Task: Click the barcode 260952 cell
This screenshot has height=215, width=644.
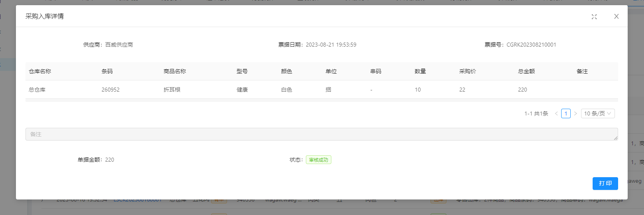Action: [111, 90]
